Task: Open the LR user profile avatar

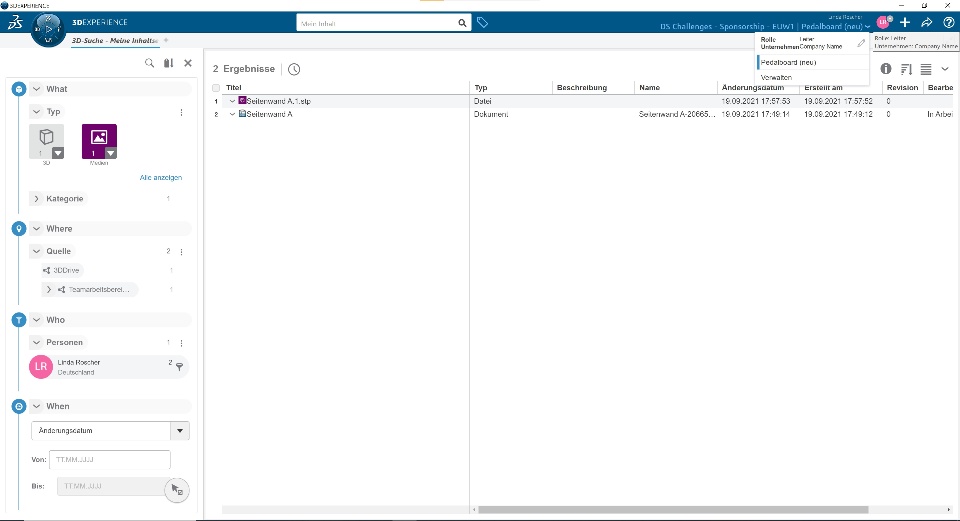Action: point(883,23)
